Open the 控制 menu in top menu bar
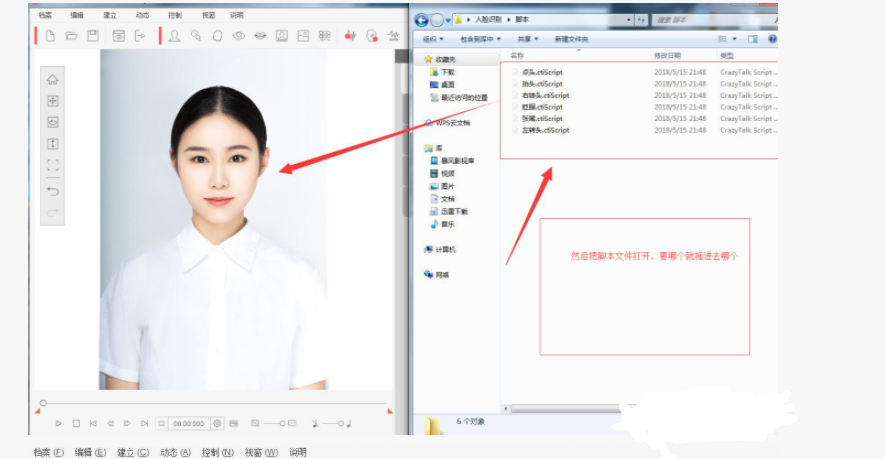Viewport: 885px width, 459px height. tap(175, 16)
